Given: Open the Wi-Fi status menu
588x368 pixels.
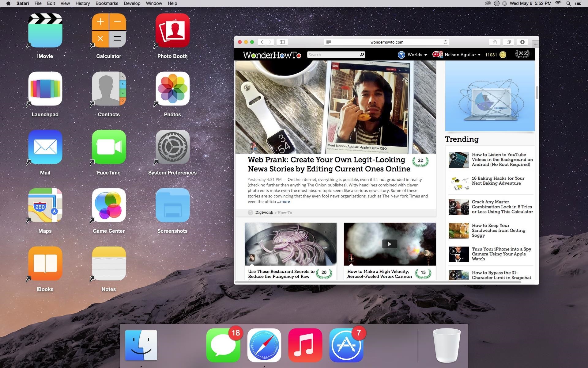Looking at the screenshot, I should pos(558,3).
